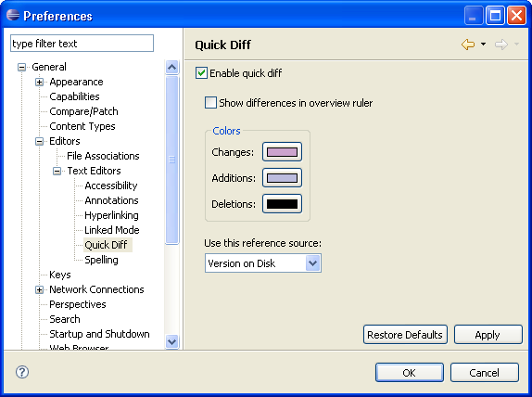Expand the Appearance tree node
This screenshot has width=532, height=397.
39,83
